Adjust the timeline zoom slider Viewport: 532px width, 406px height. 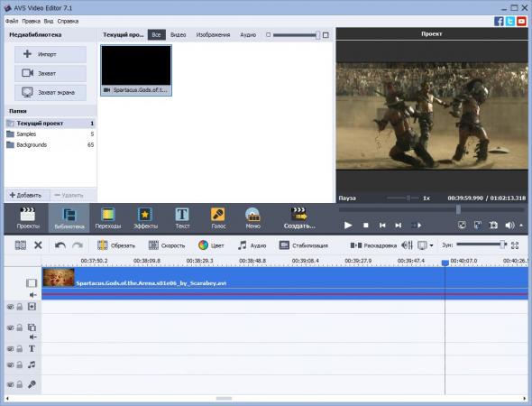pos(502,245)
